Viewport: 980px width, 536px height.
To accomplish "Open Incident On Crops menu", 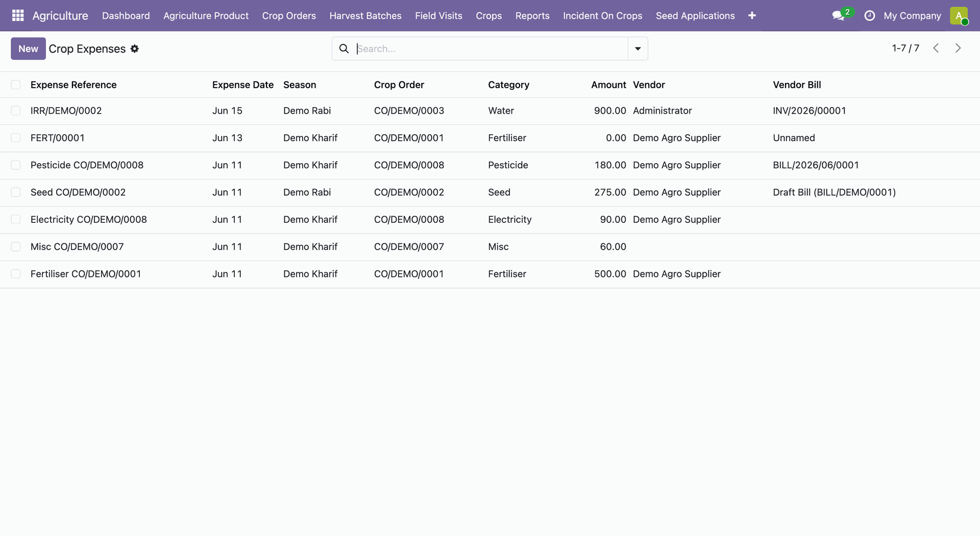I will pyautogui.click(x=602, y=16).
